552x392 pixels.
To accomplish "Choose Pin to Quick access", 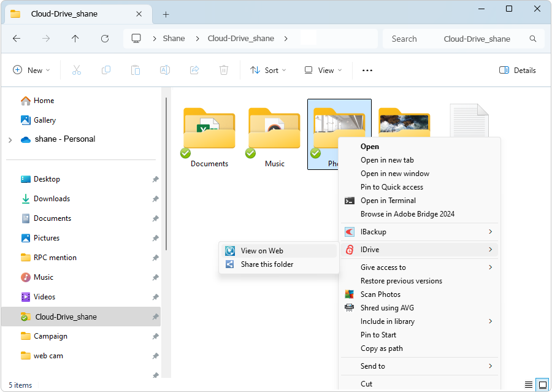I will [x=391, y=187].
